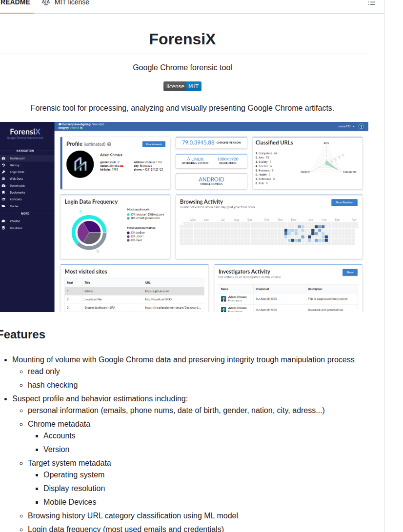Click the Login Data Frequency donut chart
The height and width of the screenshot is (532, 403).
pos(89,233)
